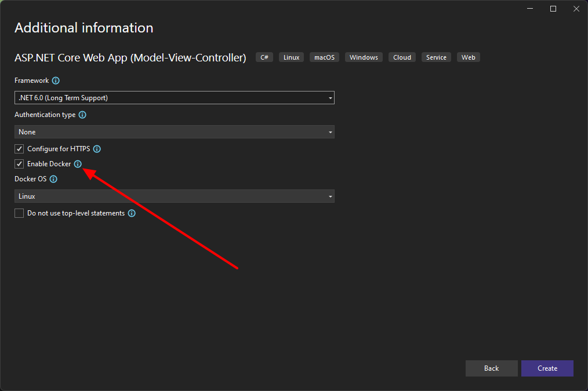This screenshot has height=391, width=588.
Task: Click the Configure for HTTPS info icon
Action: point(97,149)
